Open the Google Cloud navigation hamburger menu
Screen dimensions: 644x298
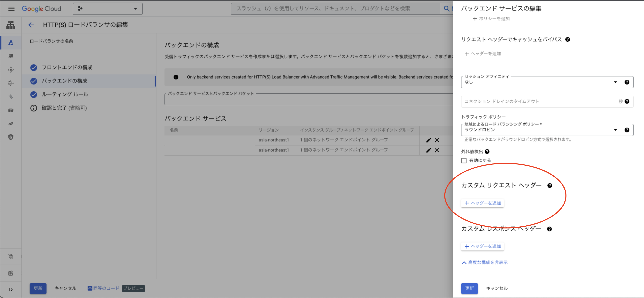tap(11, 8)
